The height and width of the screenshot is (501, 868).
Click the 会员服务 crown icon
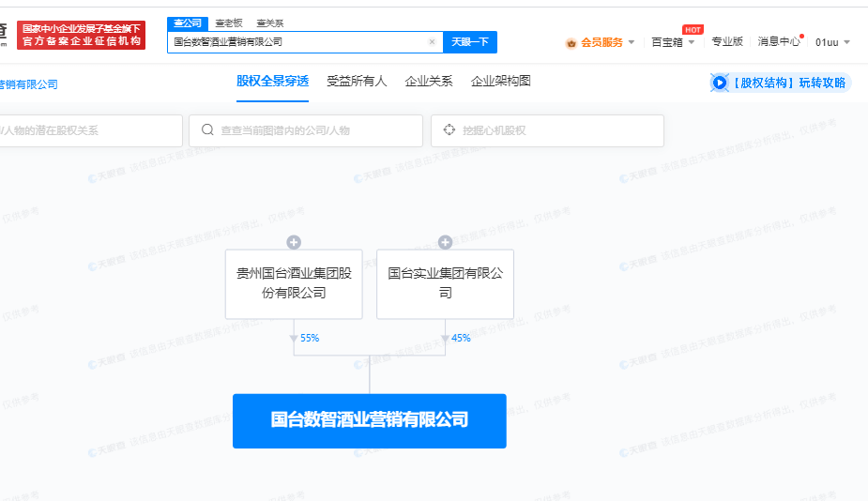click(x=571, y=43)
